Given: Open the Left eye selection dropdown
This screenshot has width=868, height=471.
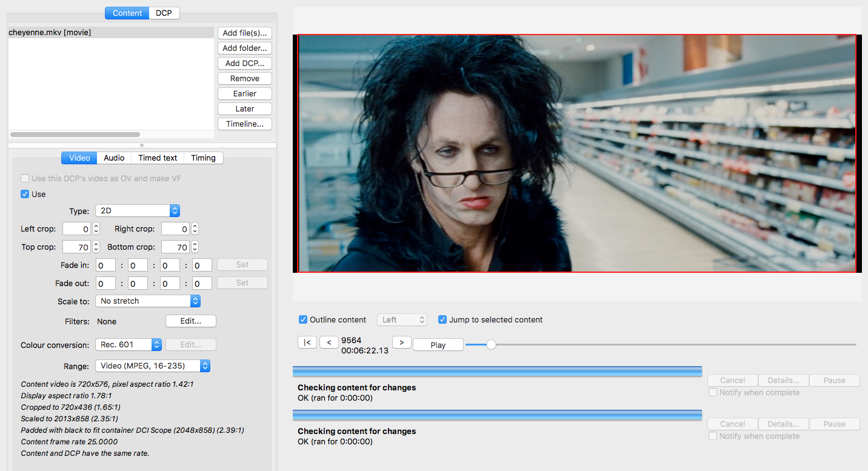Looking at the screenshot, I should point(402,319).
